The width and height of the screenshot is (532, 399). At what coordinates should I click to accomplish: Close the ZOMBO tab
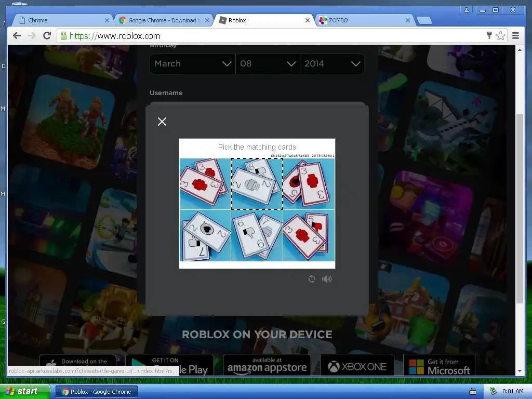click(407, 20)
